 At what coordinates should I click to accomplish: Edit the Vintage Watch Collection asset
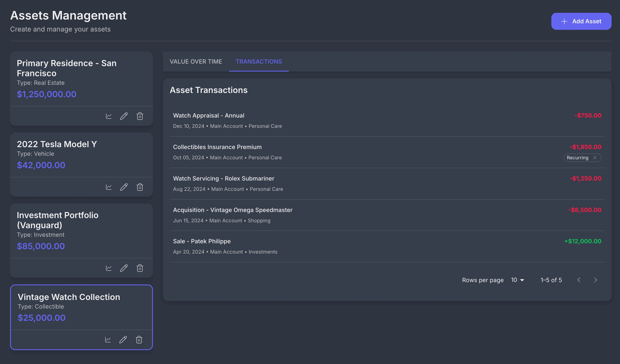[123, 340]
